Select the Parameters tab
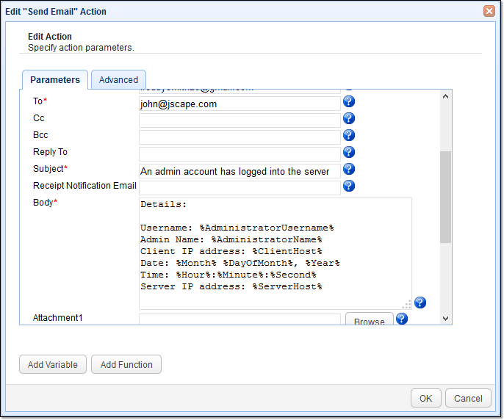 [x=55, y=80]
